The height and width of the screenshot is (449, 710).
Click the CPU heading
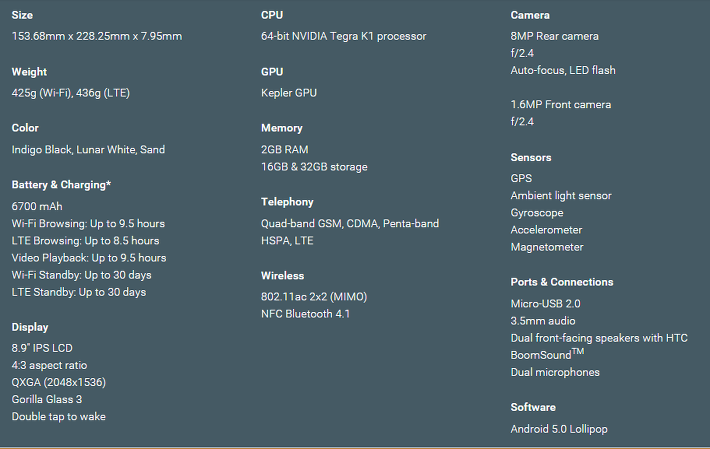pyautogui.click(x=272, y=15)
